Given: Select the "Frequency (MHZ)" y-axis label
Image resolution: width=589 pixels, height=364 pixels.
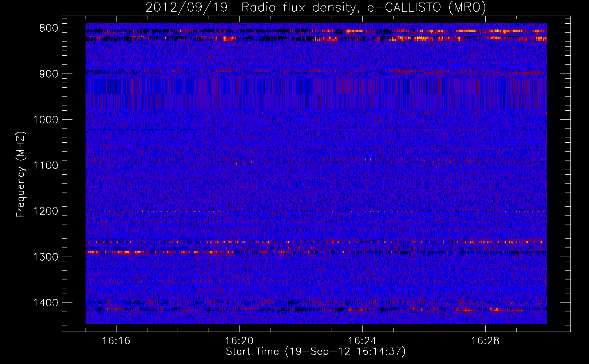Looking at the screenshot, I should click(x=21, y=175).
